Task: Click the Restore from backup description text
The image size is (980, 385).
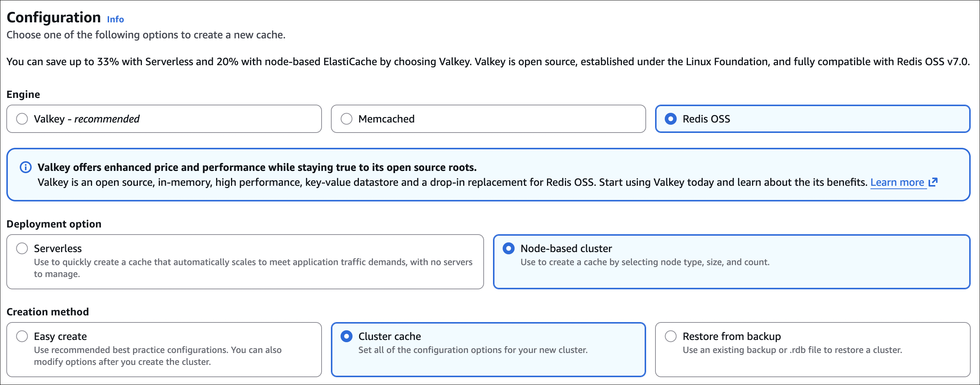Action: pyautogui.click(x=792, y=350)
